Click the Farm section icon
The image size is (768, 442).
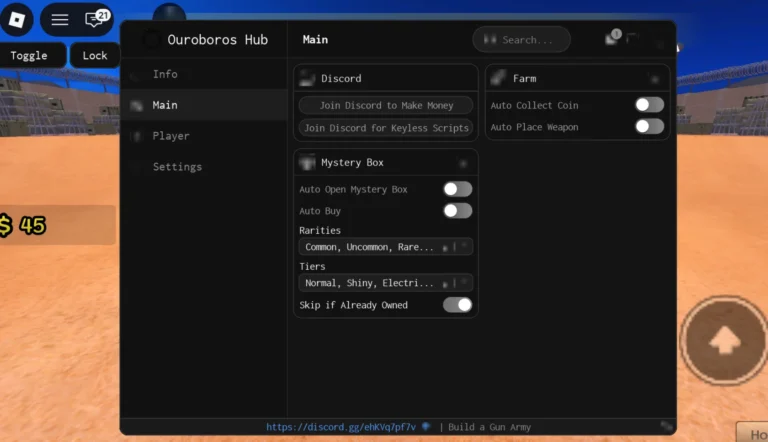[498, 78]
